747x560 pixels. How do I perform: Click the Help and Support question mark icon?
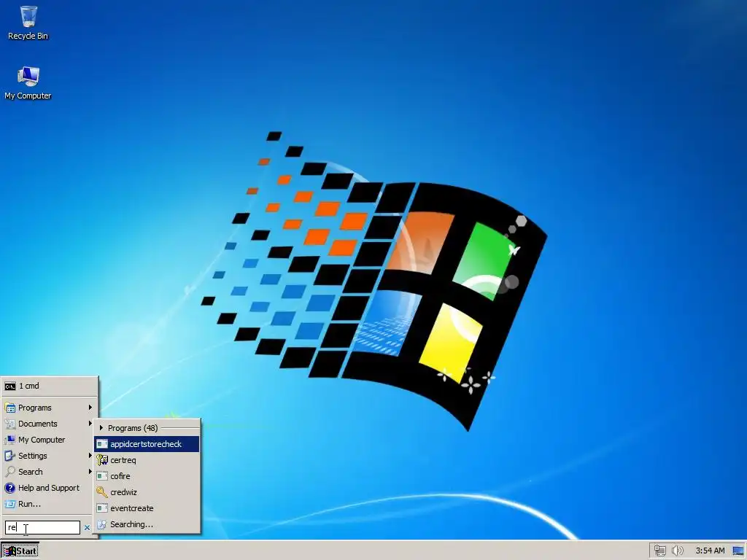click(10, 488)
